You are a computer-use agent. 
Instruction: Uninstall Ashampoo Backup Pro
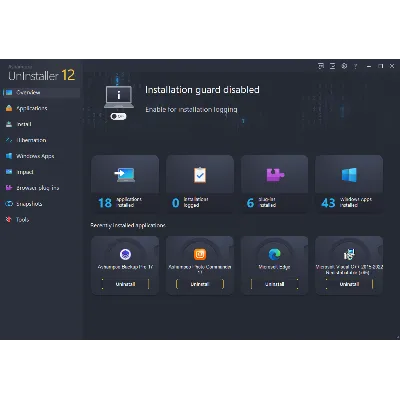pos(125,284)
